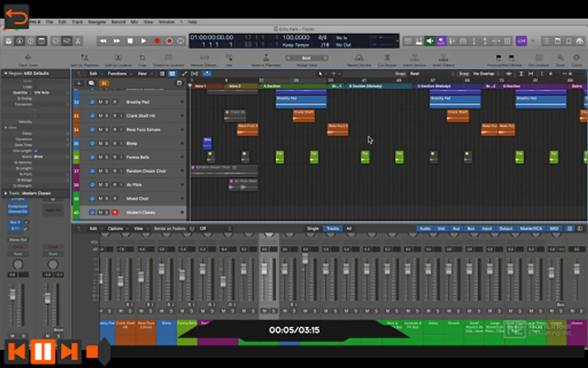Mute the Breathy Pad track
The height and width of the screenshot is (368, 588).
point(100,102)
